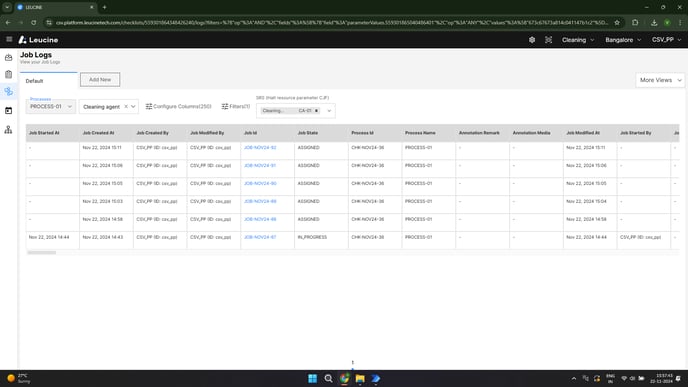Click the Add New view button
The image size is (688, 387).
coord(100,80)
